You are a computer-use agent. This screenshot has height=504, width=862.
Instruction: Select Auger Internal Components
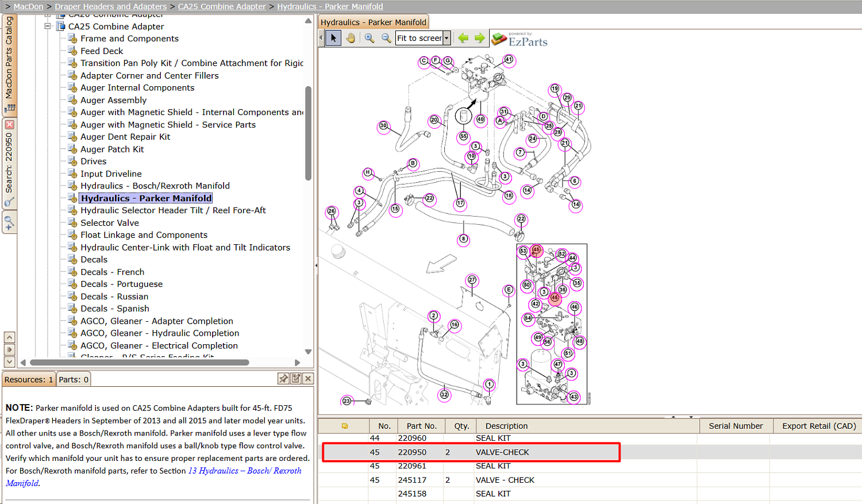tap(137, 88)
